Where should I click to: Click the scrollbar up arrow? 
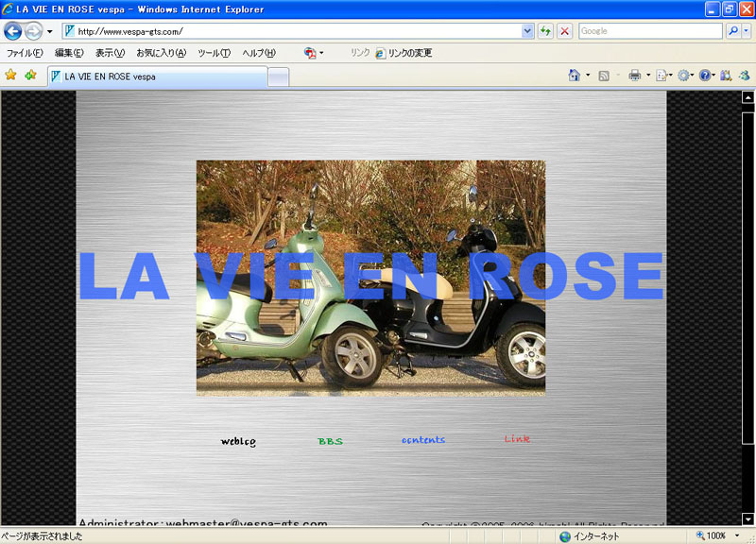point(747,97)
